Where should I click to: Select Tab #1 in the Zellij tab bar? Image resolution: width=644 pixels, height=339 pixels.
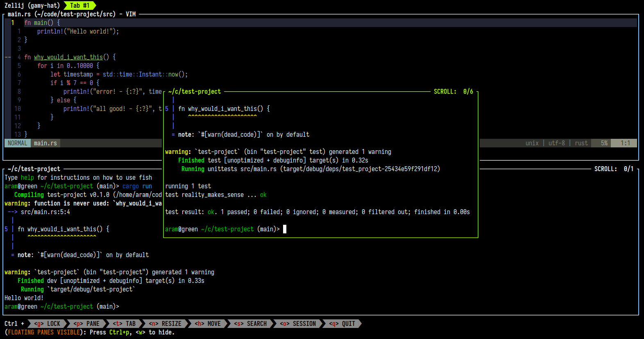(x=79, y=5)
